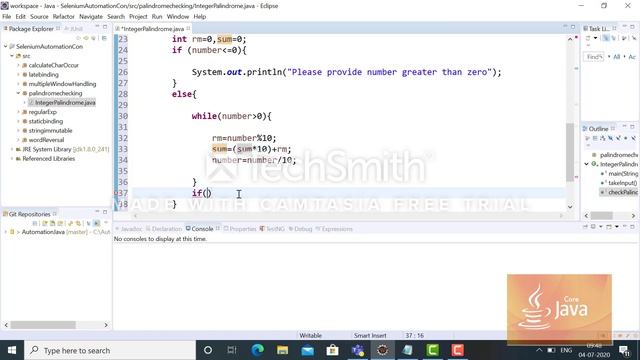Open the Help menu
This screenshot has width=640, height=360.
(200, 17)
